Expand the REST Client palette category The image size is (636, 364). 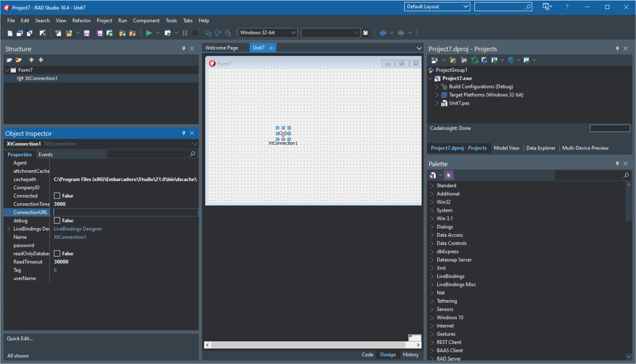tap(432, 342)
